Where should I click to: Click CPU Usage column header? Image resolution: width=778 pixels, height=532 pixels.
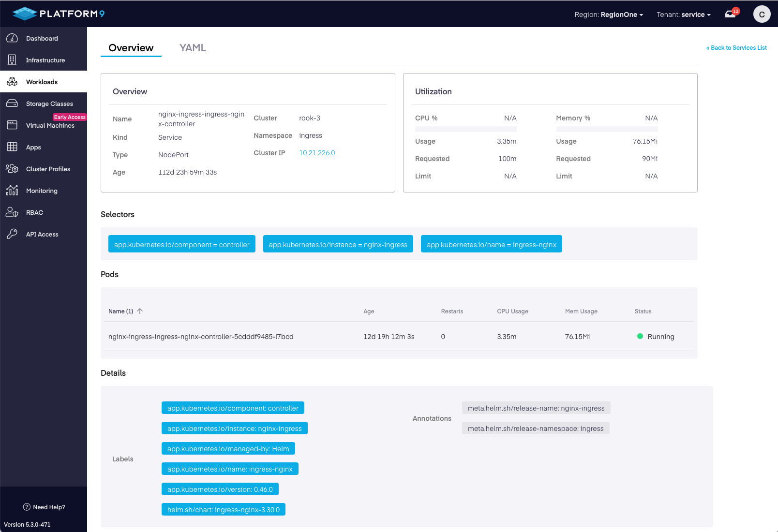pos(512,311)
